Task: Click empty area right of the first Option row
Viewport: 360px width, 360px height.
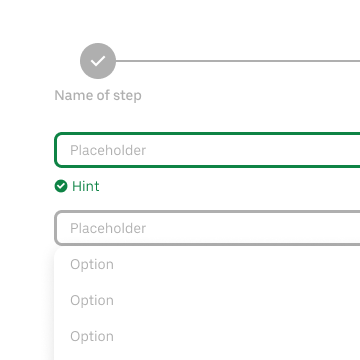Action: pos(237,264)
